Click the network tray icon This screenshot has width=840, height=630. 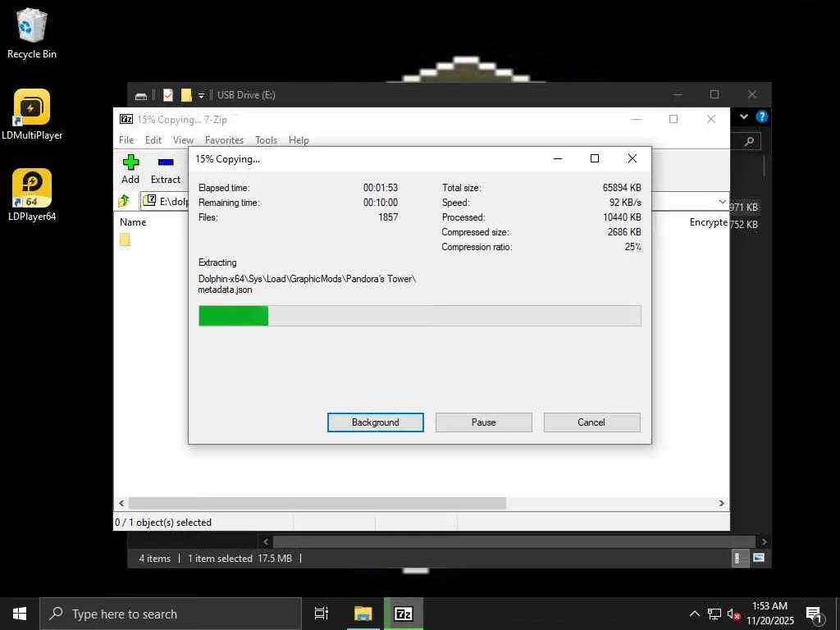[x=714, y=614]
